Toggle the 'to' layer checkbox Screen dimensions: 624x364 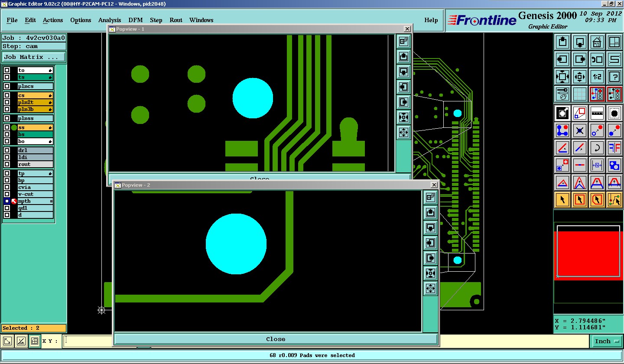point(7,70)
